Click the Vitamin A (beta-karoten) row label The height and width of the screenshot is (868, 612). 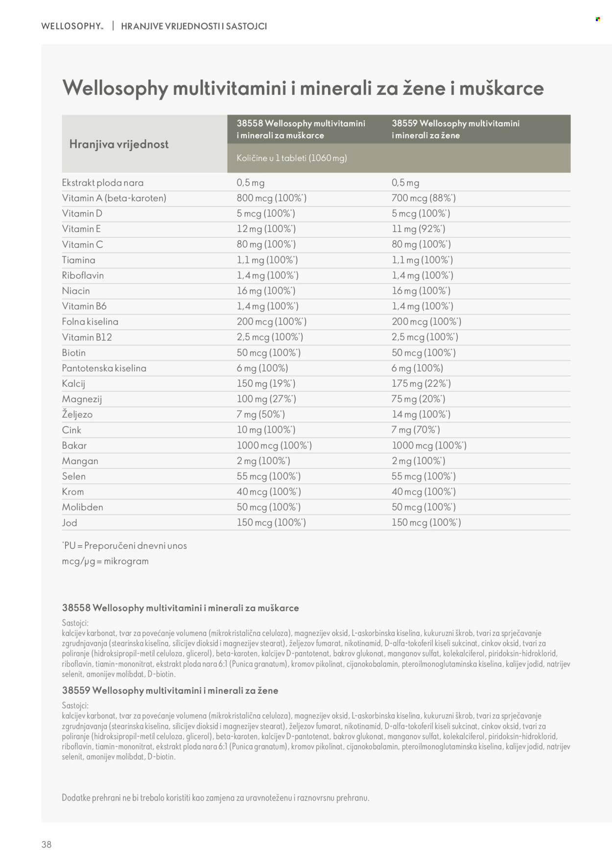[114, 198]
